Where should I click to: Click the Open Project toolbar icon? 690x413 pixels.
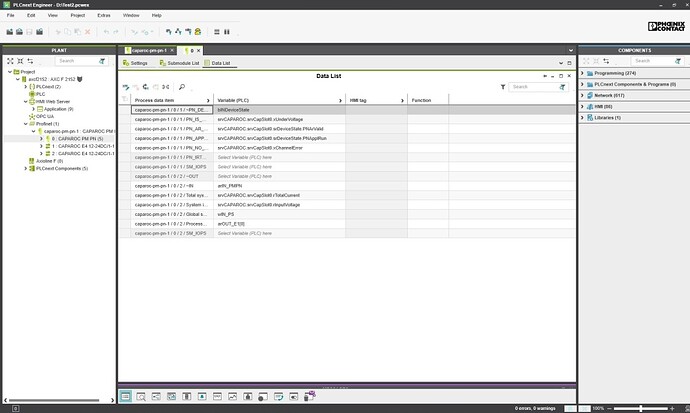pos(19,32)
